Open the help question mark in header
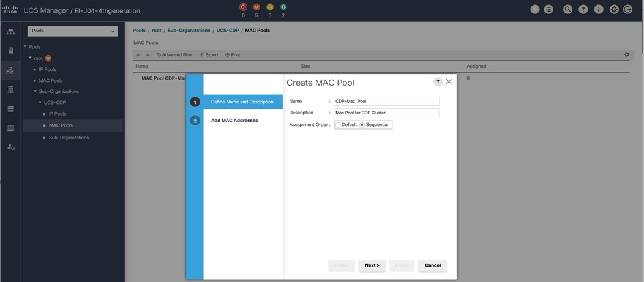 [x=583, y=9]
